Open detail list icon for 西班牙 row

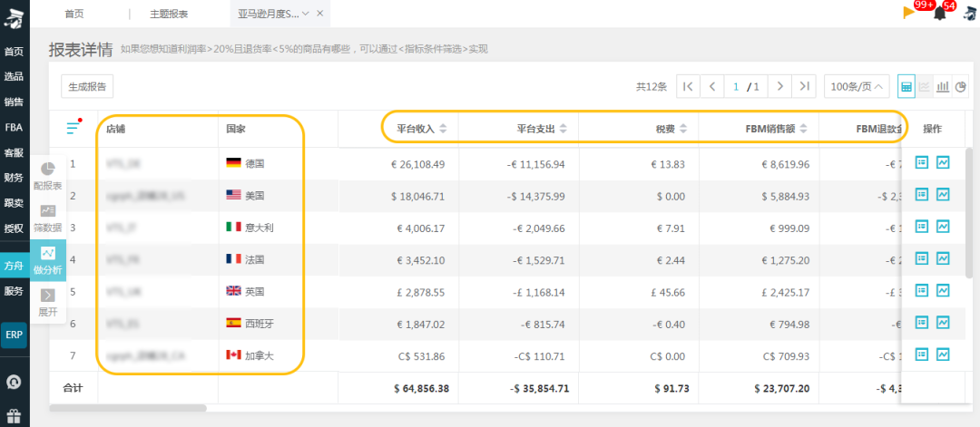tap(921, 322)
